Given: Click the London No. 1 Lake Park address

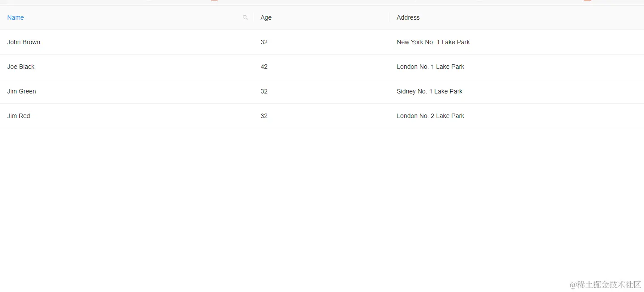Looking at the screenshot, I should (431, 67).
